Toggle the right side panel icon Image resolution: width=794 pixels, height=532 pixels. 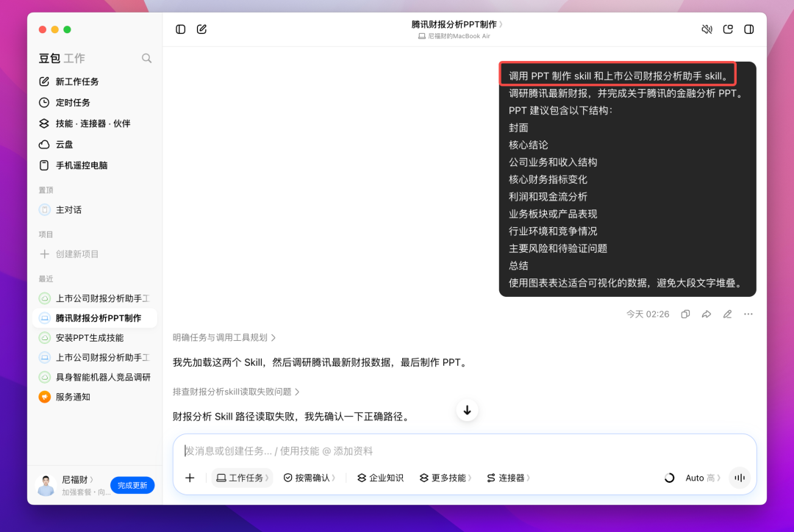coord(749,29)
